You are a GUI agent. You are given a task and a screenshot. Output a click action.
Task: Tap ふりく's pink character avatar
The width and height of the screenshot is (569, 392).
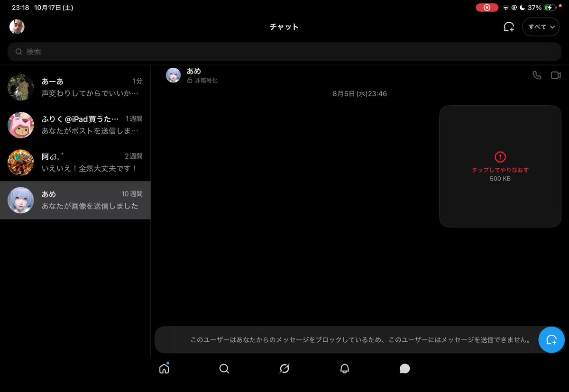click(x=21, y=125)
